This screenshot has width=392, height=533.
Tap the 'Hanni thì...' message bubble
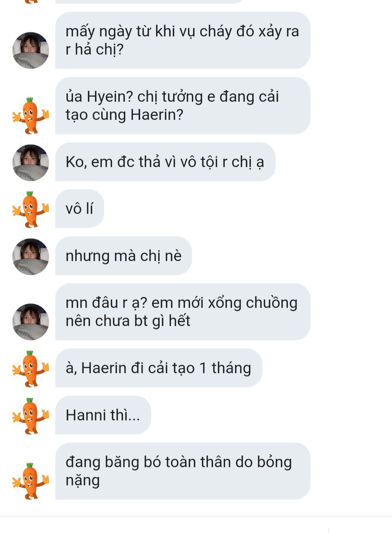coord(103,415)
